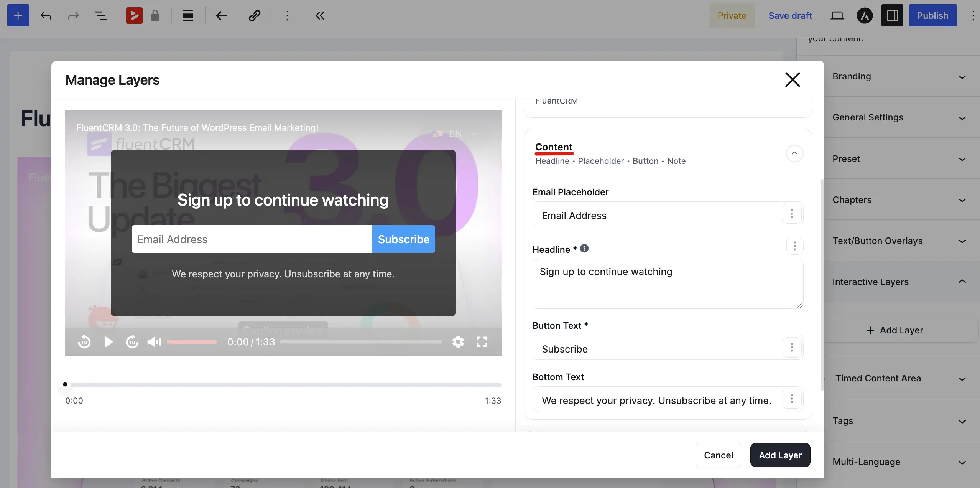The image size is (980, 488).
Task: Toggle the settings sidebar panel
Action: click(892, 15)
